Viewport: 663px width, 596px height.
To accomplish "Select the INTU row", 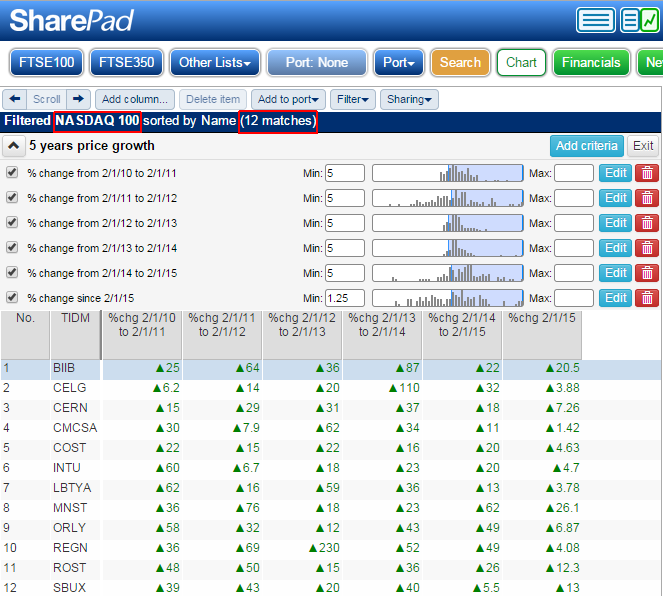I will click(x=332, y=468).
